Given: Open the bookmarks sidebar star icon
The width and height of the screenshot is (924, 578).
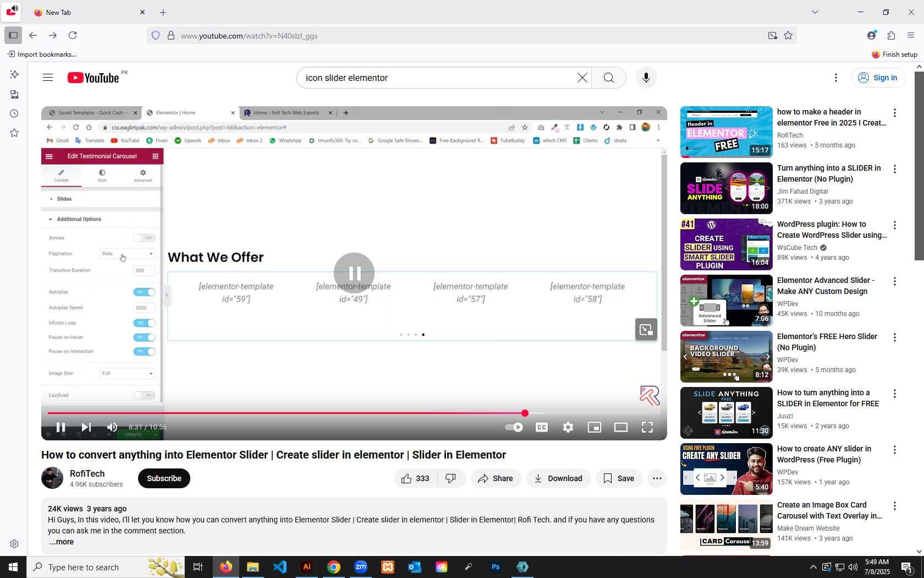Looking at the screenshot, I should coord(14,133).
